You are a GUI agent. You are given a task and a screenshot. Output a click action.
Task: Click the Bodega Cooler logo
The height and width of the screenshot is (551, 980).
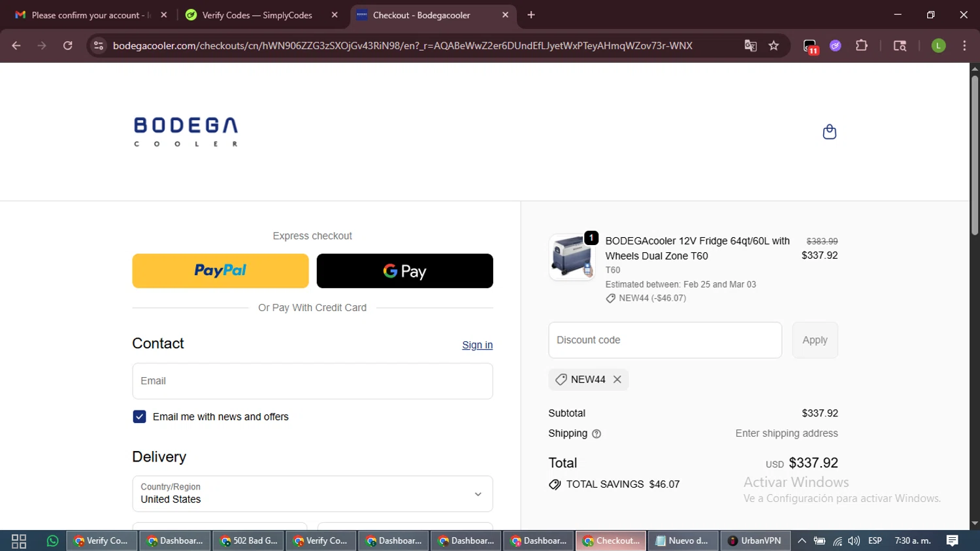click(x=186, y=132)
